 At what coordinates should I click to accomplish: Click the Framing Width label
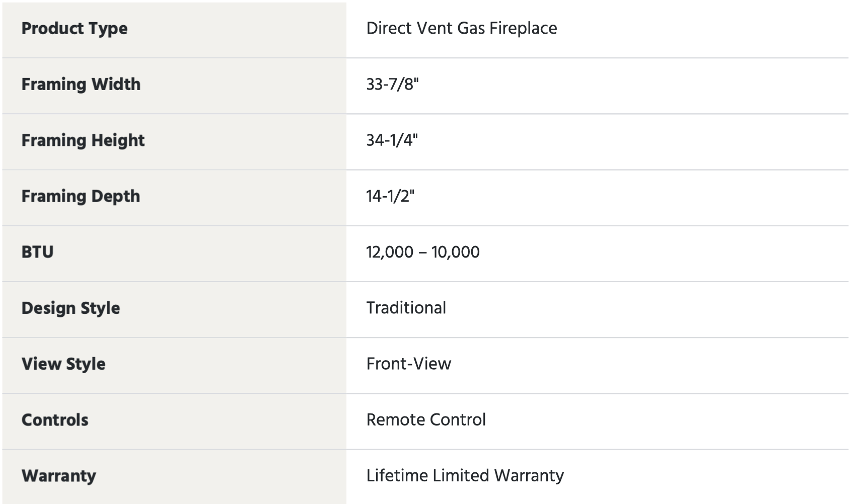pyautogui.click(x=81, y=84)
